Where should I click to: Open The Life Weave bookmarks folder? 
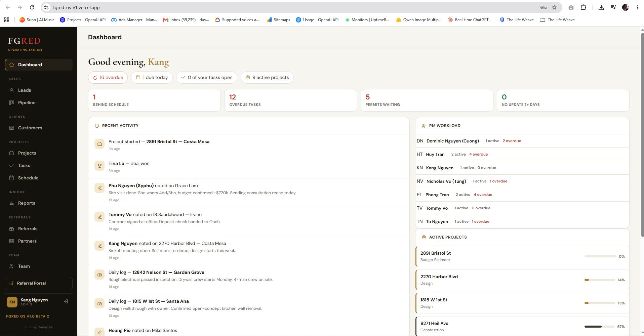[557, 20]
